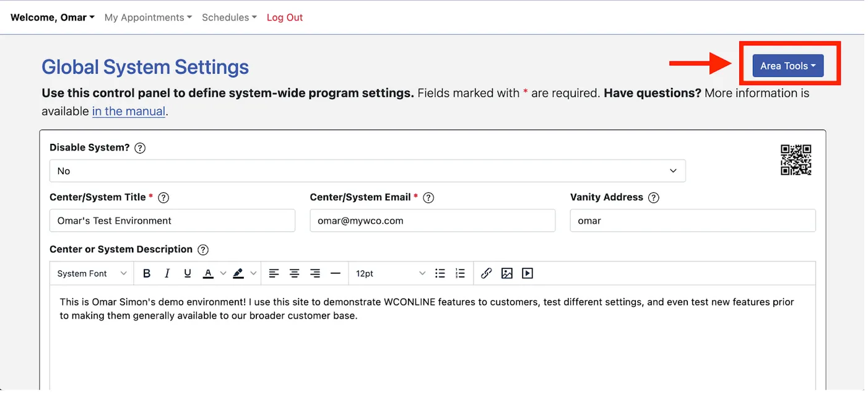Viewport: 868px width, 414px height.
Task: Align description text right
Action: pos(315,273)
